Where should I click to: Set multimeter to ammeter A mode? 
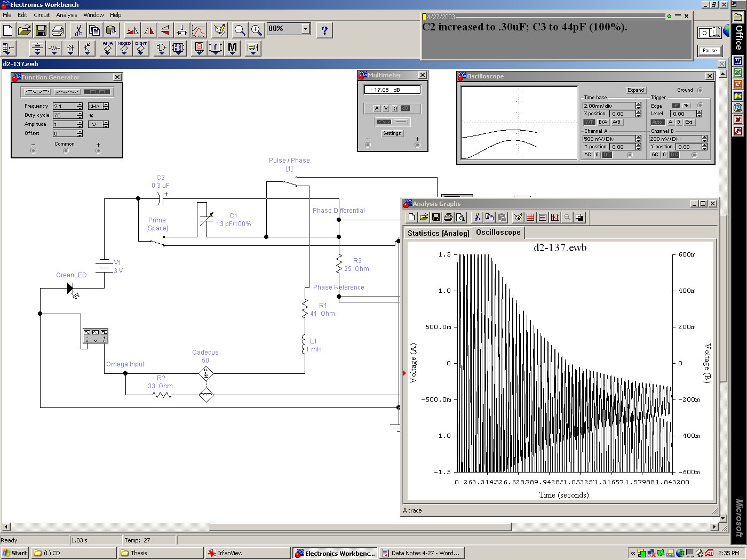pyautogui.click(x=377, y=108)
